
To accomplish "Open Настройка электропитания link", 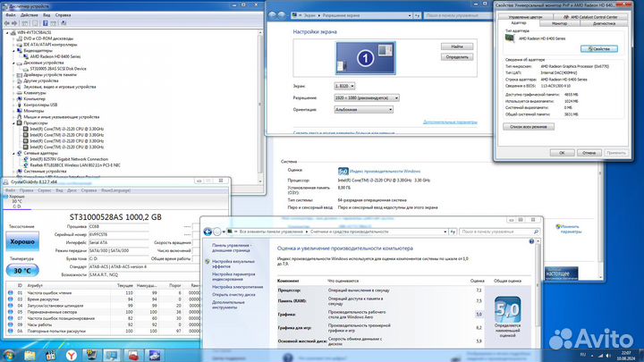I will pos(237,287).
